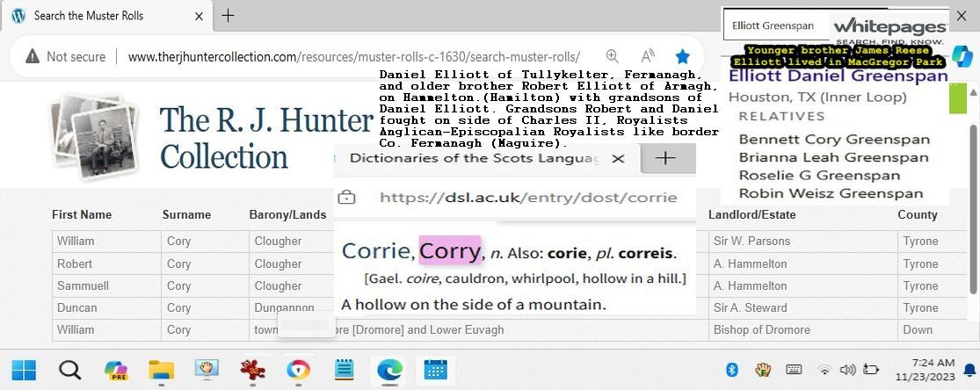
Task: Open File Explorer from taskbar
Action: (x=161, y=370)
